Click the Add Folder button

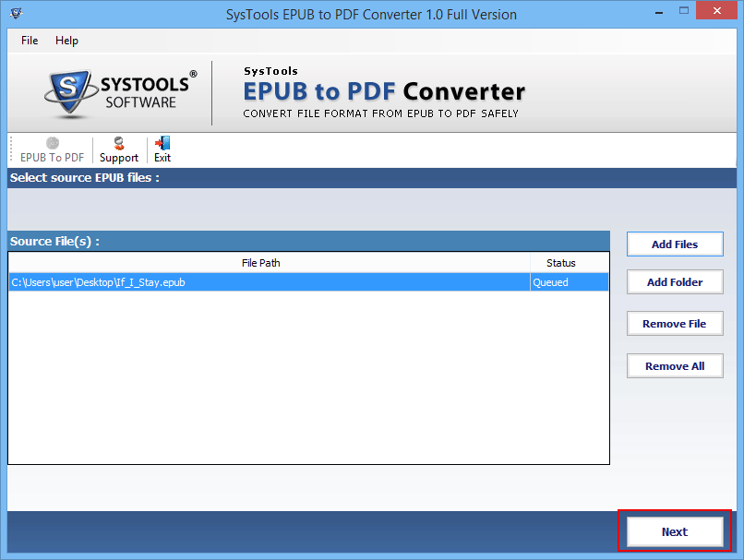(675, 282)
